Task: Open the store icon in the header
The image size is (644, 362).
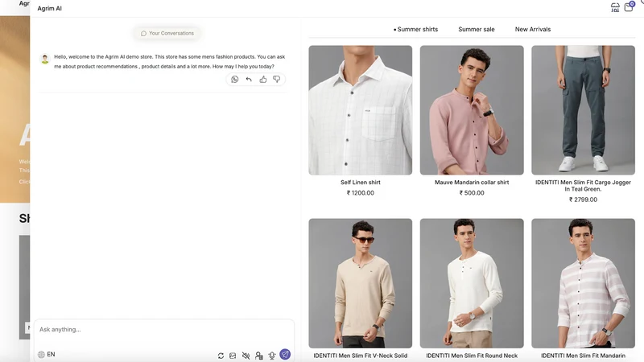Action: click(615, 7)
